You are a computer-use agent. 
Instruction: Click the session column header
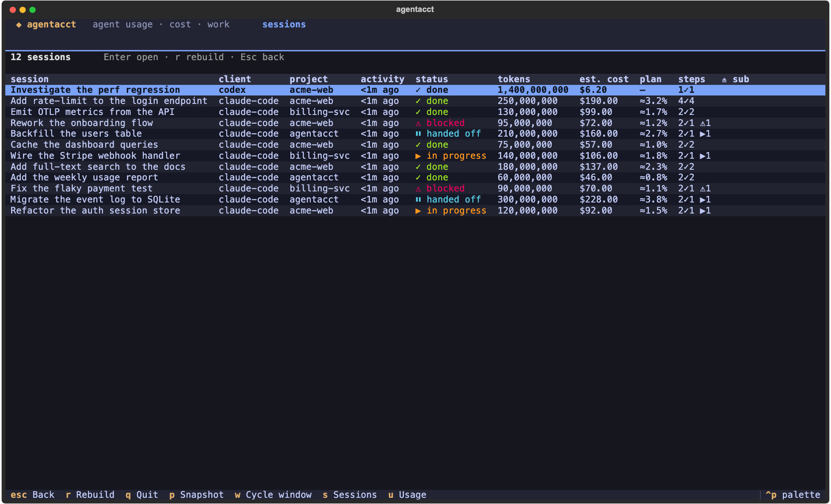[x=30, y=80]
